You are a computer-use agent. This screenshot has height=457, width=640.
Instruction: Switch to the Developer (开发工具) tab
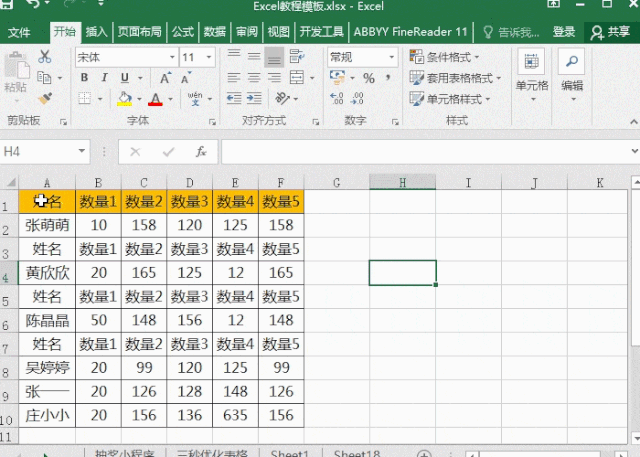pos(322,32)
